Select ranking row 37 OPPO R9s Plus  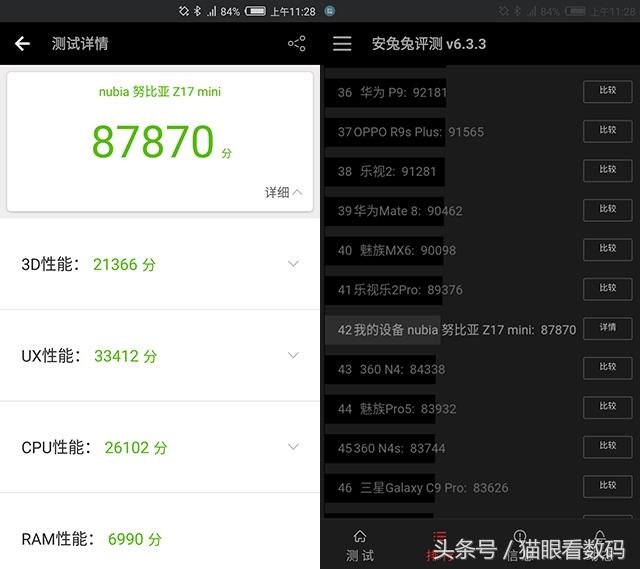point(478,132)
